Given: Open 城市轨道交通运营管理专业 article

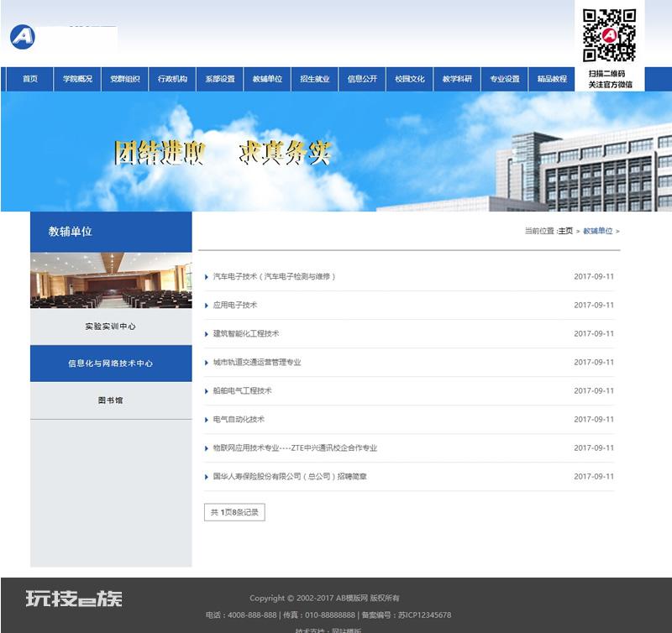Looking at the screenshot, I should 257,363.
